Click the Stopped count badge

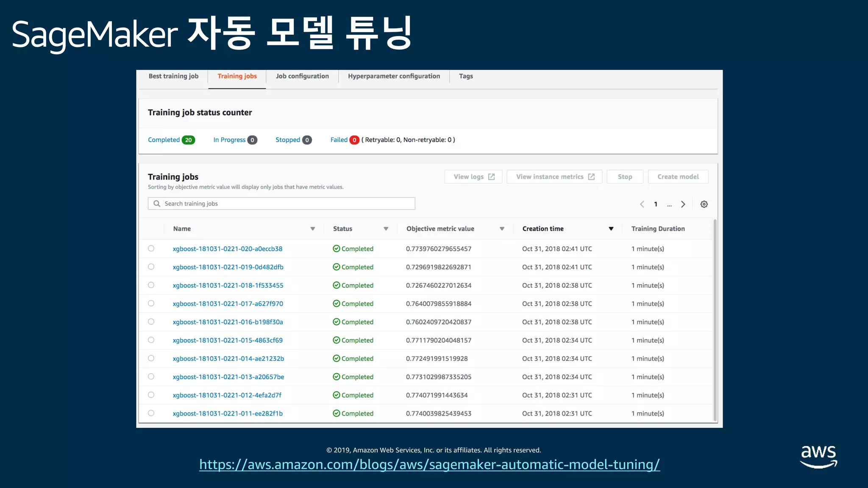[x=307, y=140]
